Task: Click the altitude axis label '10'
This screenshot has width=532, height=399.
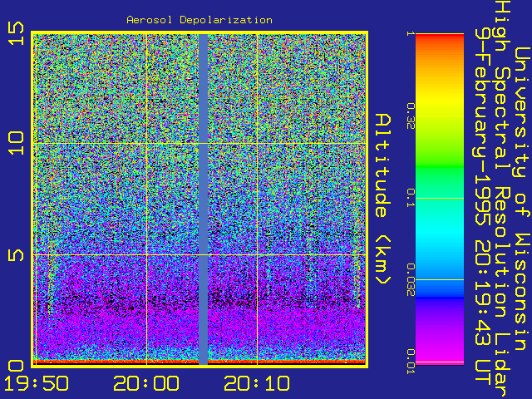Action: pos(17,143)
